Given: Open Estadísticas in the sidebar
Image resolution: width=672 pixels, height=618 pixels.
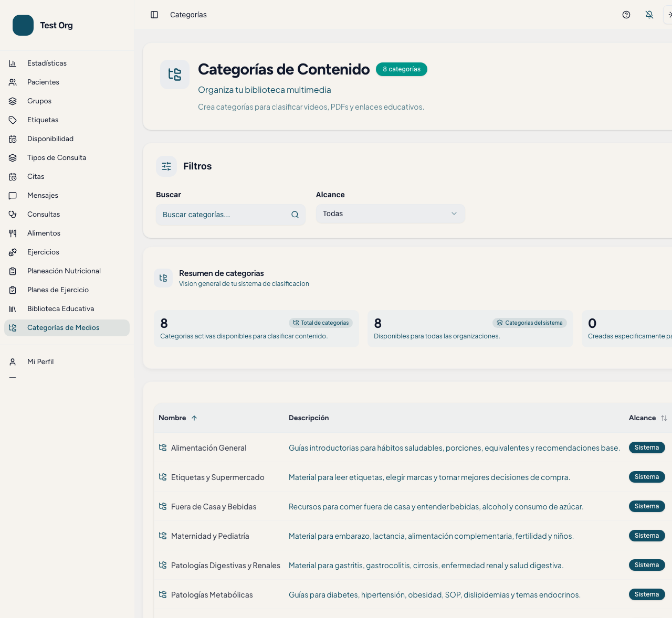Looking at the screenshot, I should (x=67, y=63).
